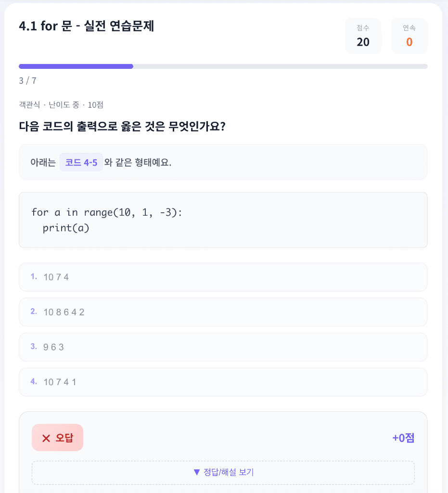448x493 pixels.
Task: Click the code block showing the for loop
Action: click(223, 220)
